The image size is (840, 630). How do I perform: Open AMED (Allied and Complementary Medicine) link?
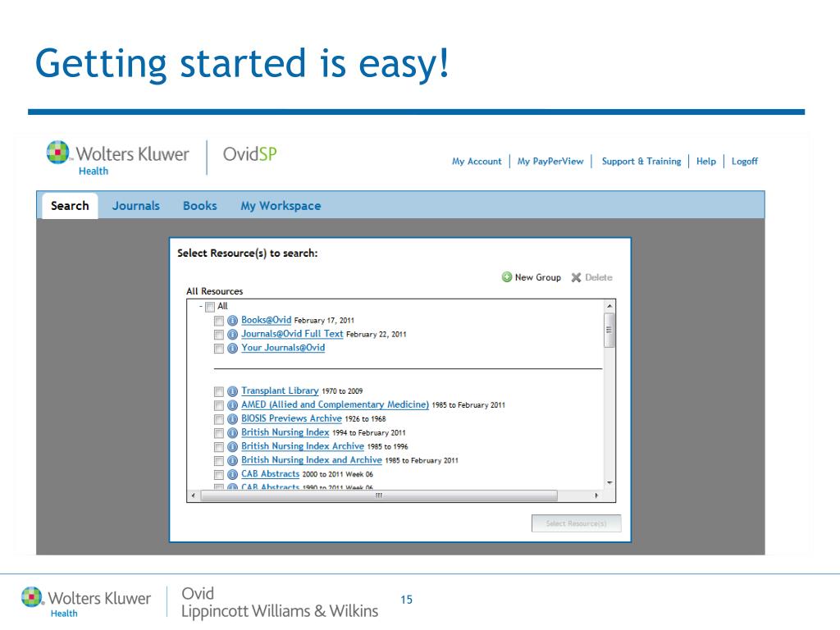pos(335,405)
